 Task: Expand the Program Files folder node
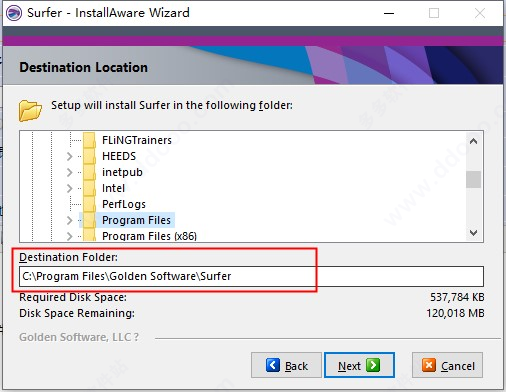point(69,220)
